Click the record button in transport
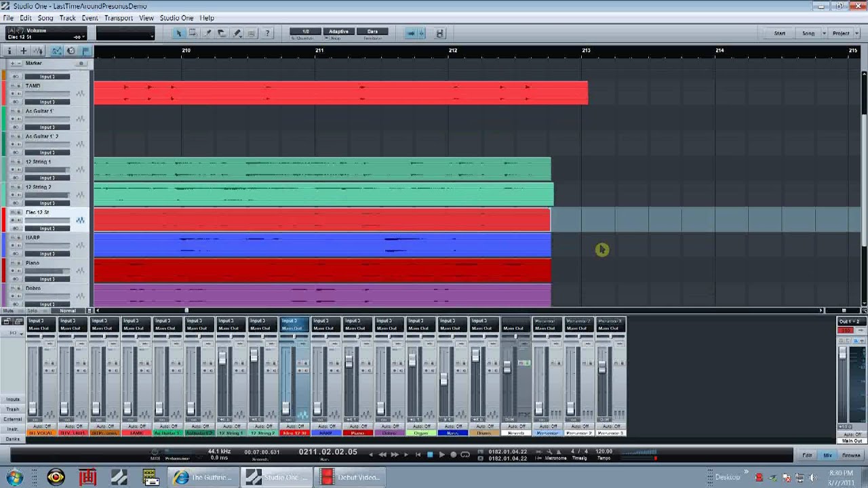The height and width of the screenshot is (488, 868). (x=453, y=455)
